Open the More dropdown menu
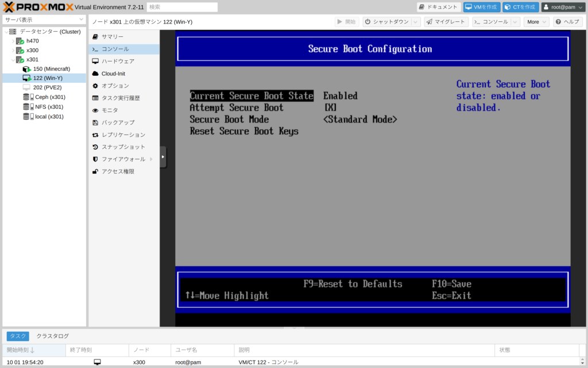Screen dimensions: 588x368 point(536,22)
